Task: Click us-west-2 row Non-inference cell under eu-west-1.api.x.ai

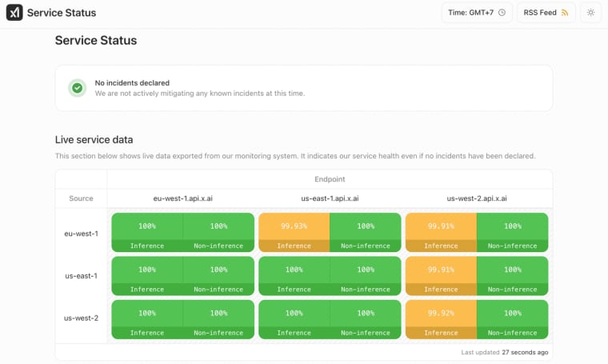Action: [x=218, y=319]
